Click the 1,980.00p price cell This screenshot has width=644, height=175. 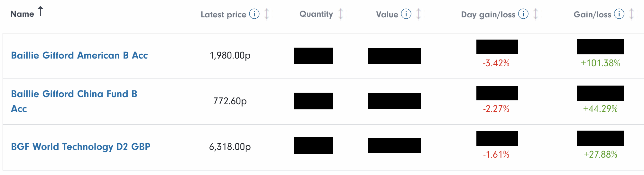[x=230, y=56]
